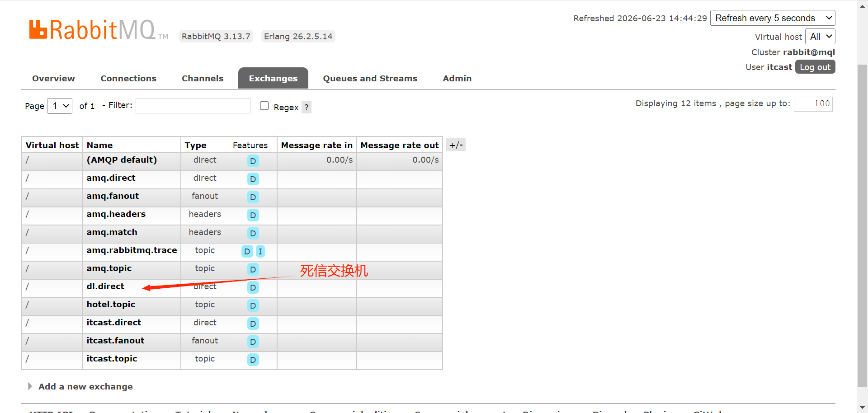Open the amq.direct exchange
Screen dimensions: 868x413
click(111, 178)
